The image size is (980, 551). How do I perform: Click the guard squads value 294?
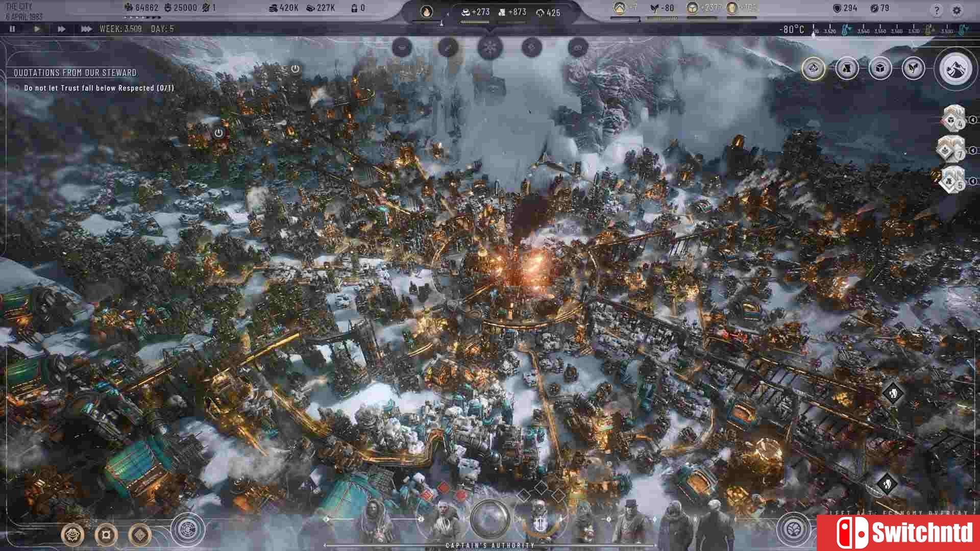844,8
